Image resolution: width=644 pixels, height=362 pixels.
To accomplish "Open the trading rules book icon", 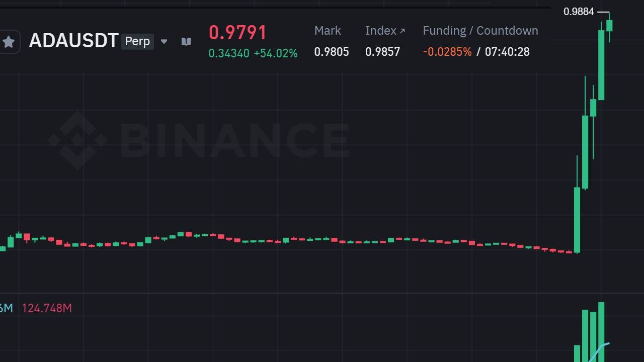I will tap(186, 41).
